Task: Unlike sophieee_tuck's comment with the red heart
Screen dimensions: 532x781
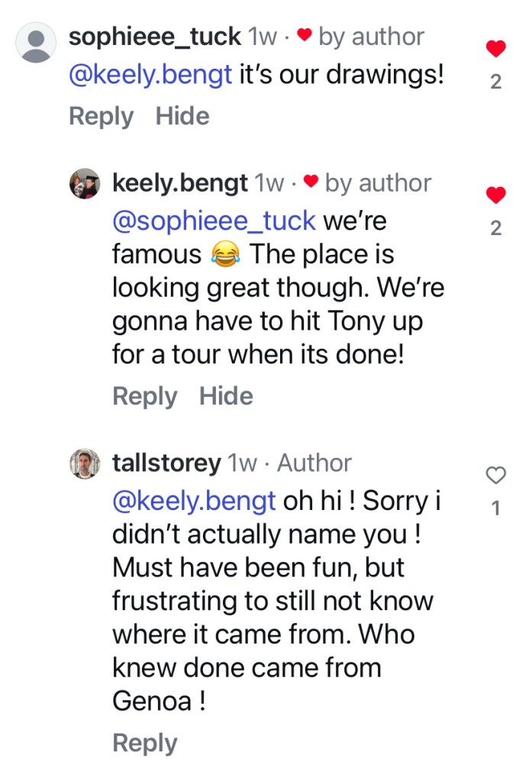Action: (x=495, y=49)
